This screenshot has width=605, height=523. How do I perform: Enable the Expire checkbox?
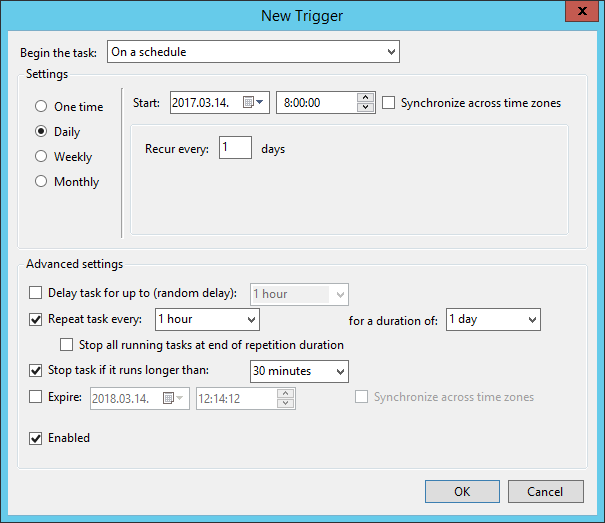37,397
